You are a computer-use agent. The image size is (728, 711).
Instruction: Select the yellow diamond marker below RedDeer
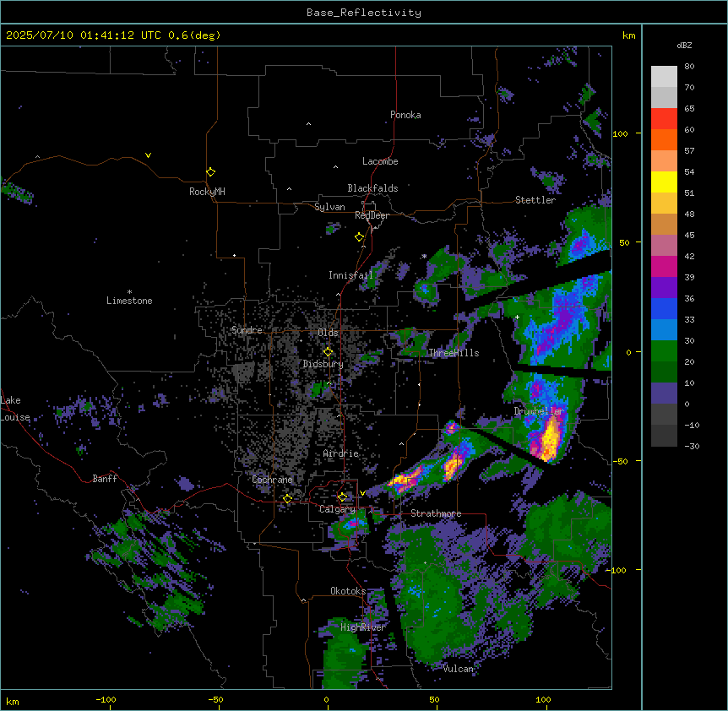pos(359,237)
